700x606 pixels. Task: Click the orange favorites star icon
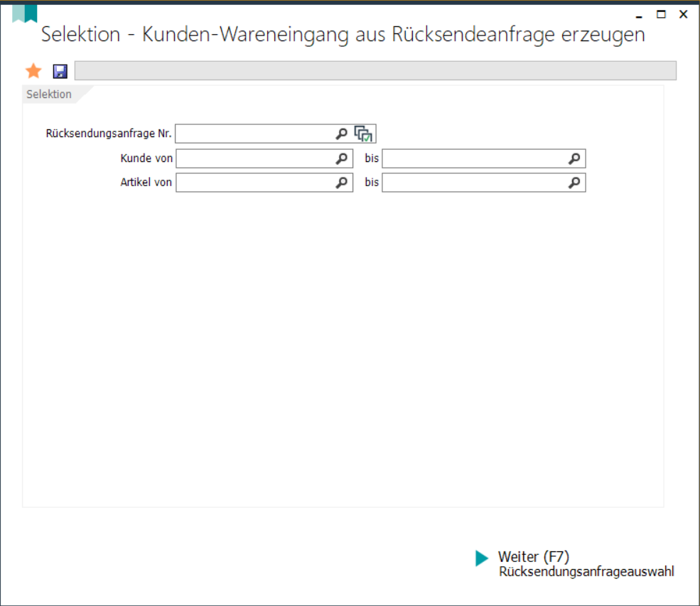coord(33,70)
